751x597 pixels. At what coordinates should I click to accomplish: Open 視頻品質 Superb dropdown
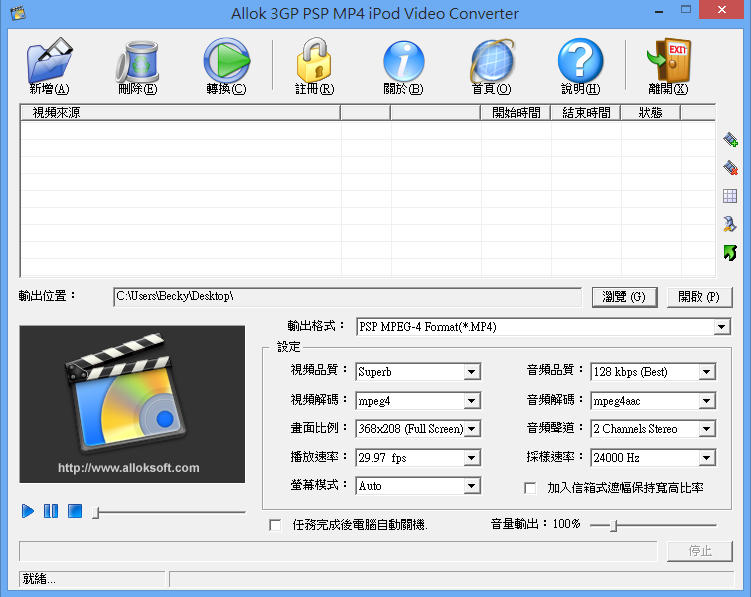tap(418, 372)
